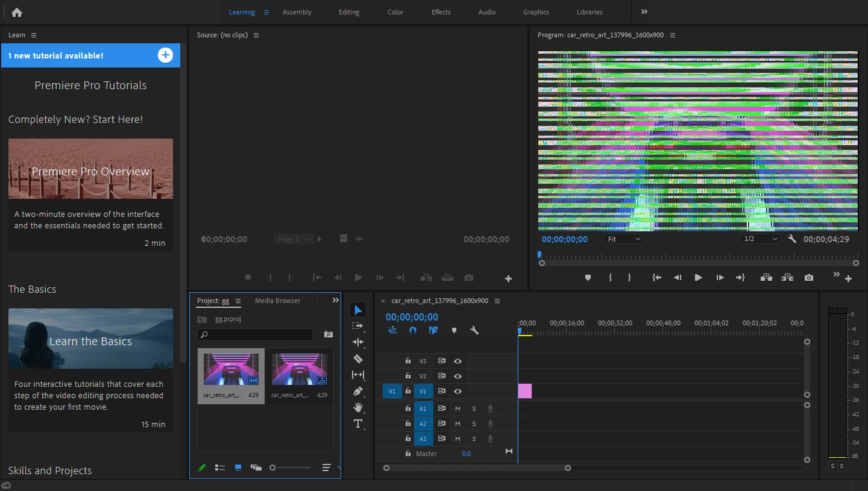Click Extract button in Program monitor
868x491 pixels.
click(787, 278)
